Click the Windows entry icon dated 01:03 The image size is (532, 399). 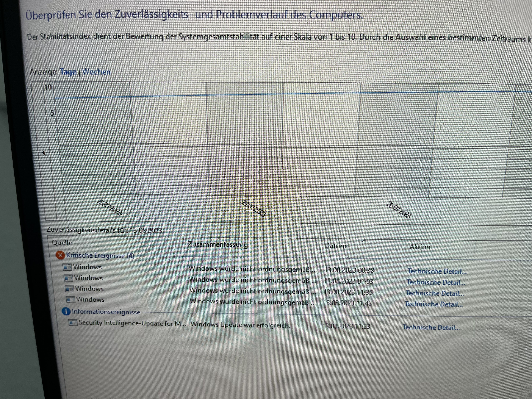click(68, 278)
